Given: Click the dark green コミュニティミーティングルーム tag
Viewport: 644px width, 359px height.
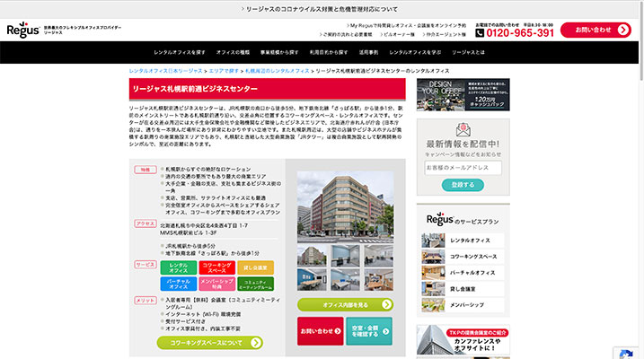Looking at the screenshot, I should [255, 284].
